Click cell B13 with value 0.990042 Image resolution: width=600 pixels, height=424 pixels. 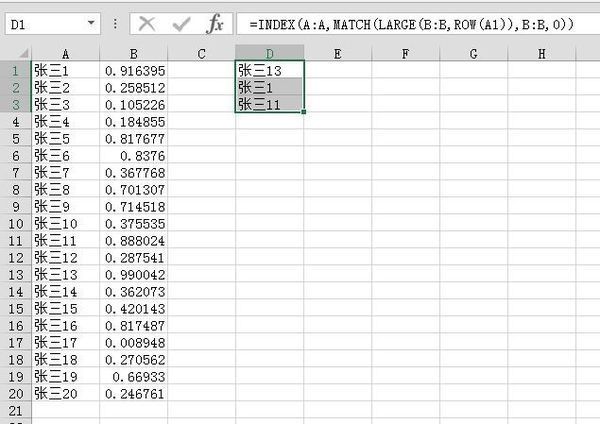pos(134,275)
